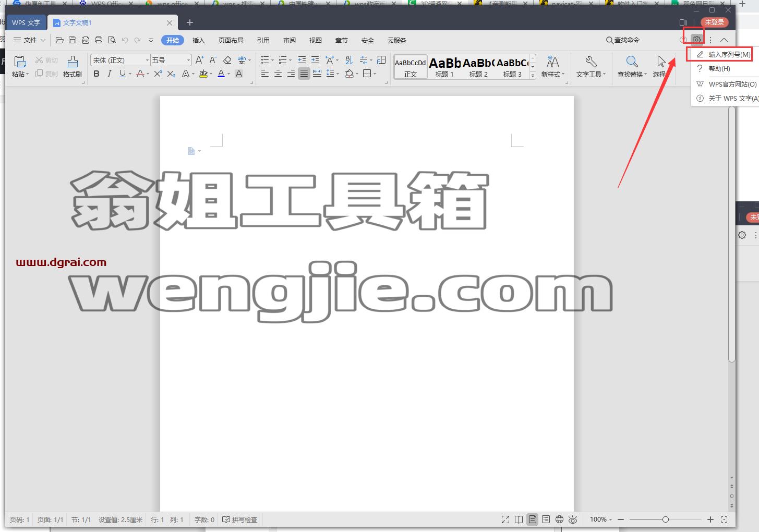This screenshot has width=759, height=532.
Task: Switch to full screen view in status bar
Action: click(505, 519)
